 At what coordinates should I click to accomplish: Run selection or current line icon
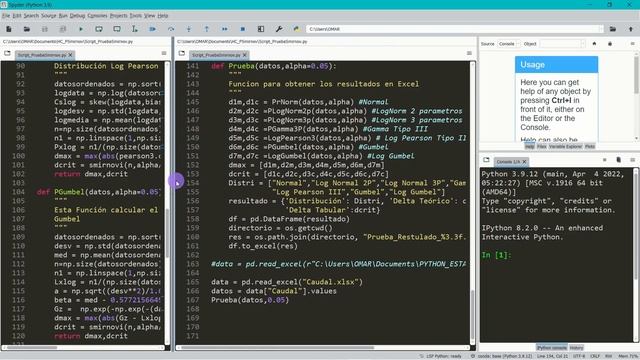pos(135,29)
